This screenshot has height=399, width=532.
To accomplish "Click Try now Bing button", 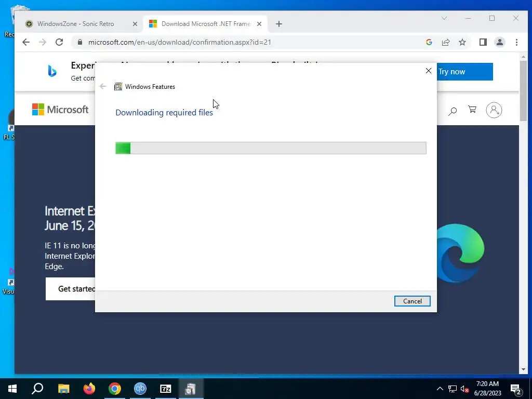I will pyautogui.click(x=464, y=72).
